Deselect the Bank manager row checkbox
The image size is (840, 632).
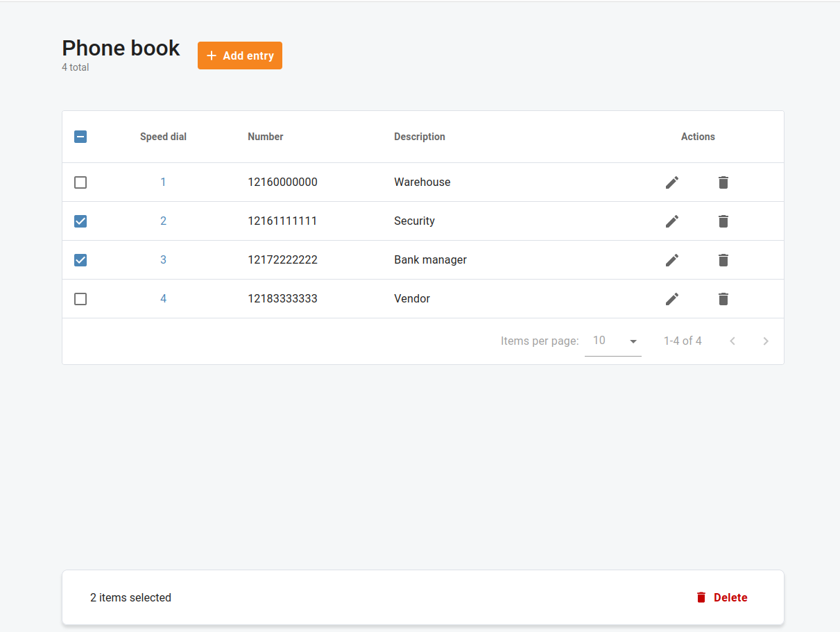click(80, 260)
